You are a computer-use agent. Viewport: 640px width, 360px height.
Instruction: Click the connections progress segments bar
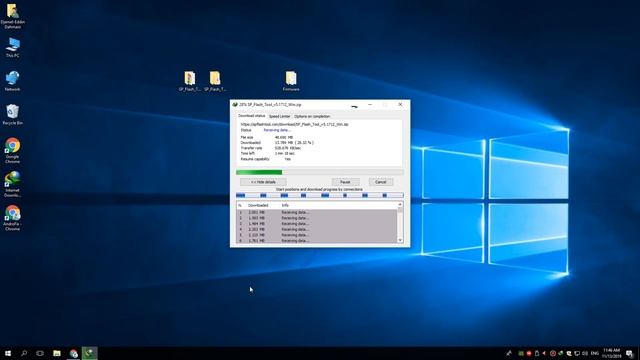[x=320, y=196]
